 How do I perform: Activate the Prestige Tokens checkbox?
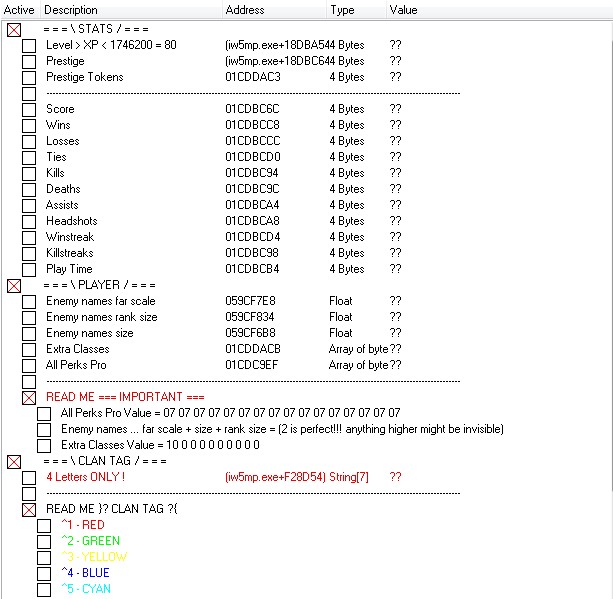29,78
